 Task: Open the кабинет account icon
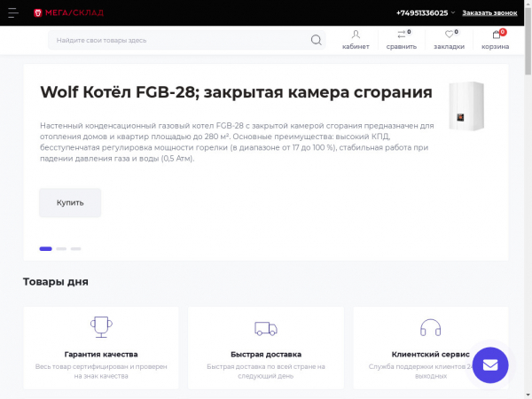coord(356,35)
